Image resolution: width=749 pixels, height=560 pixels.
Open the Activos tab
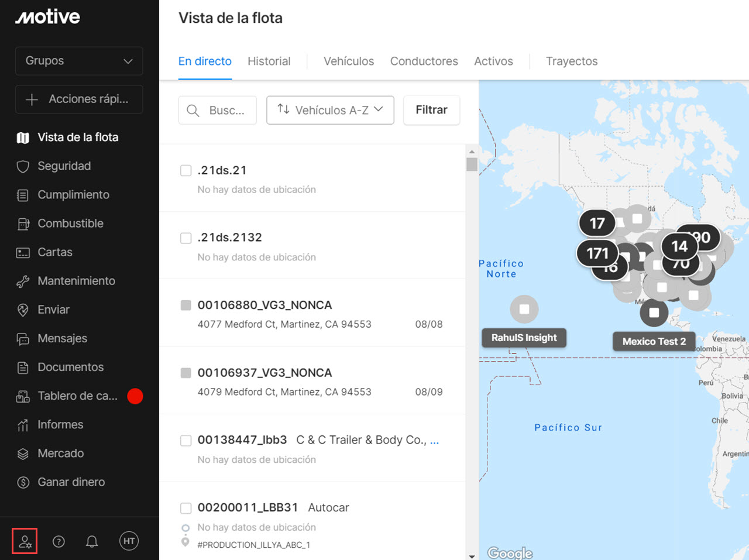point(494,61)
